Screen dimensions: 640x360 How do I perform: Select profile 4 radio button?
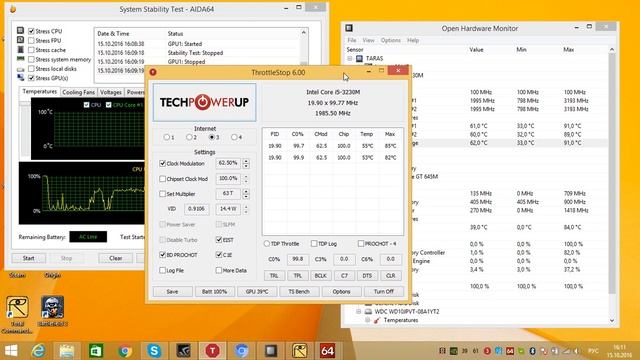coord(234,137)
